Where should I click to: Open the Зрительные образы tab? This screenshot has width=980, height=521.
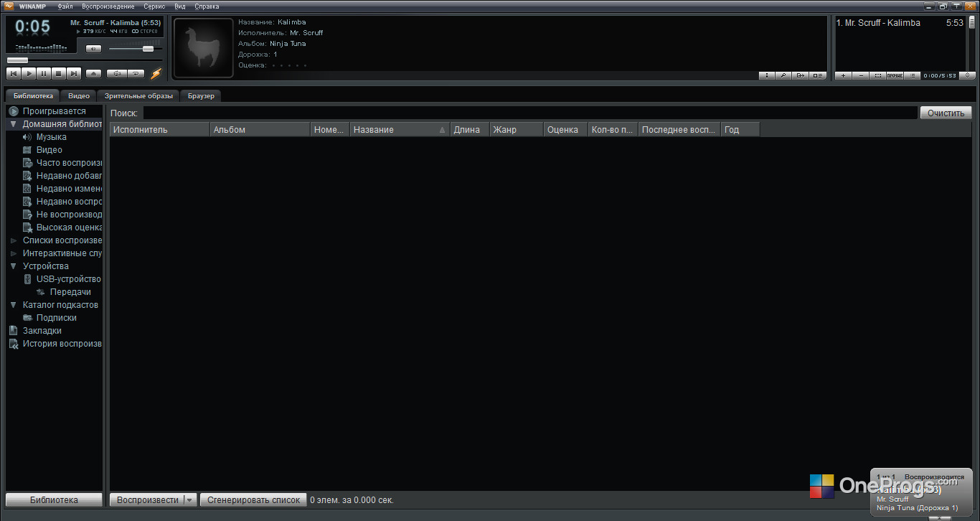coord(138,95)
